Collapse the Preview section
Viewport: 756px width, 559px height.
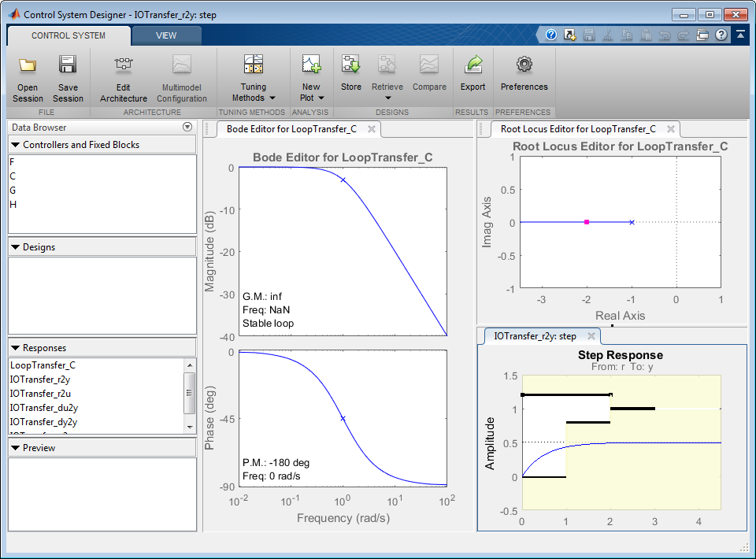[x=16, y=448]
